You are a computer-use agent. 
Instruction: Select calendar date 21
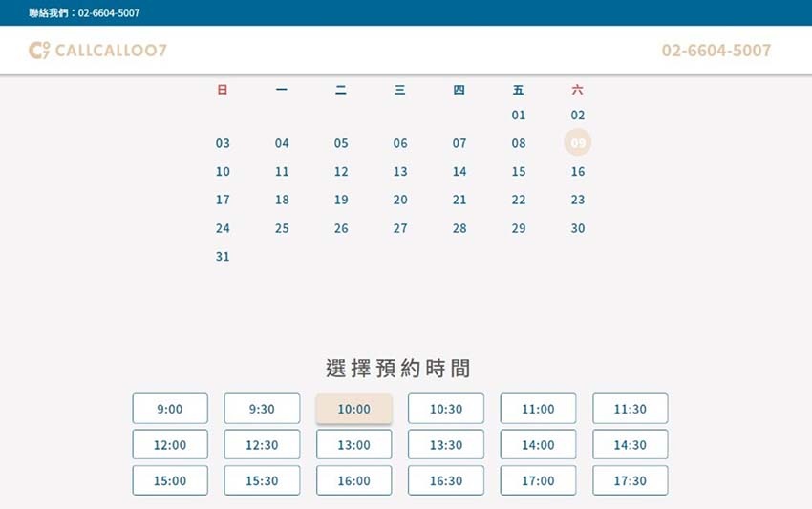(459, 200)
